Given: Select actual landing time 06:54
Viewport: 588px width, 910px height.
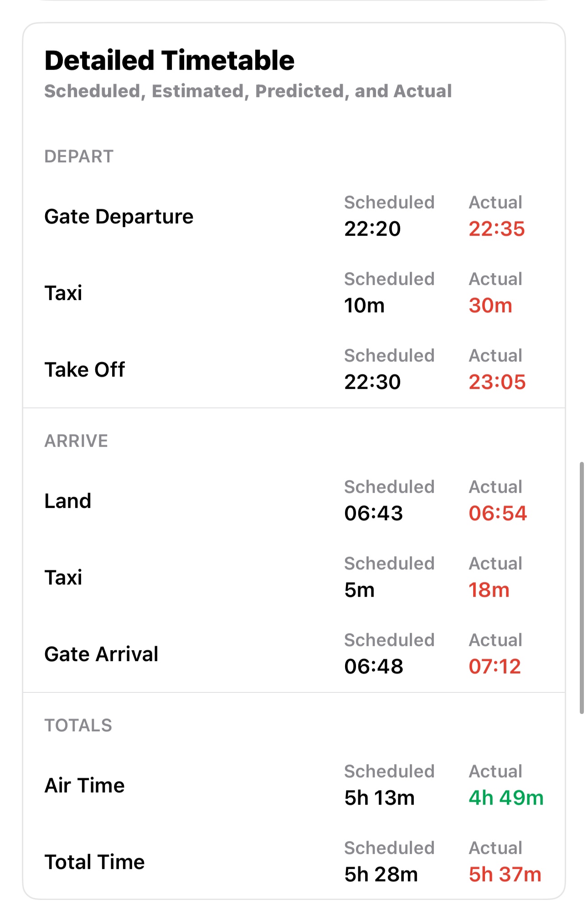Looking at the screenshot, I should pyautogui.click(x=498, y=513).
